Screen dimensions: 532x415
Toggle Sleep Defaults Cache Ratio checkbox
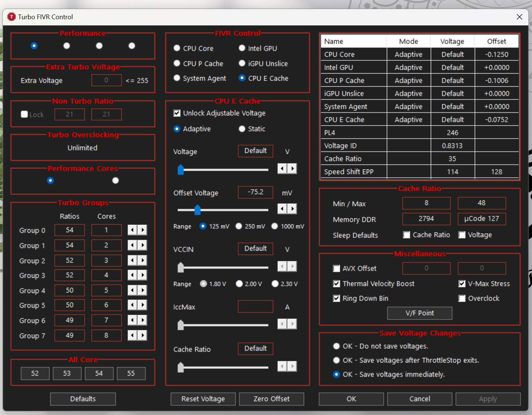(x=406, y=235)
